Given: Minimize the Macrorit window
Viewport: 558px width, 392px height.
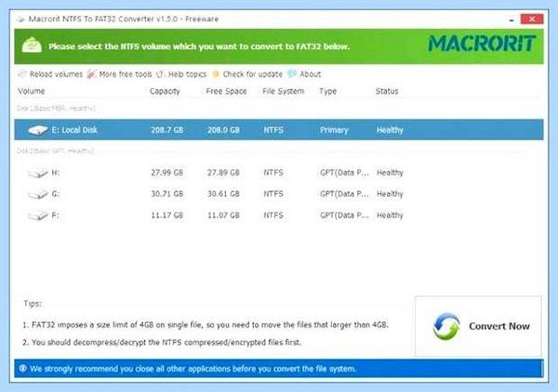Looking at the screenshot, I should pos(511,20).
